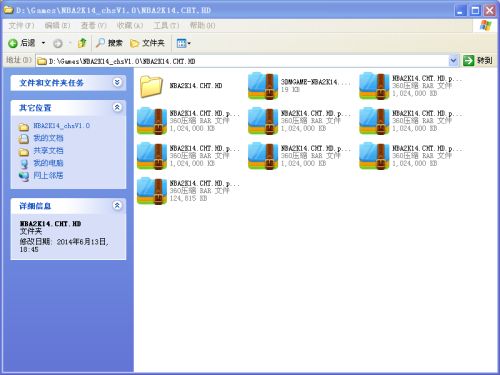Viewport: 500px width, 375px height.
Task: Click the green Back arrow button
Action: [13, 43]
